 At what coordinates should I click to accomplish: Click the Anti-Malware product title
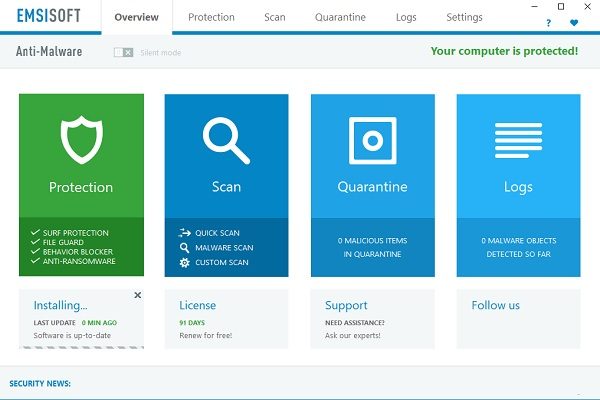pos(49,51)
